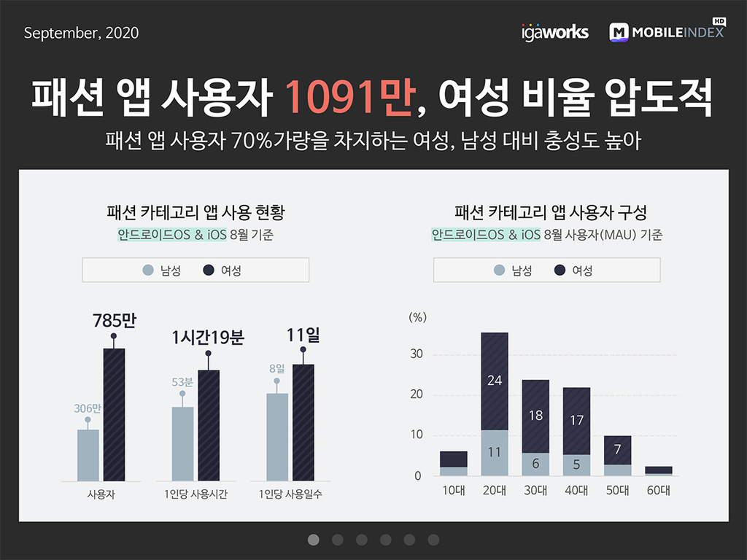Click the male legend dot in right chart

click(499, 270)
